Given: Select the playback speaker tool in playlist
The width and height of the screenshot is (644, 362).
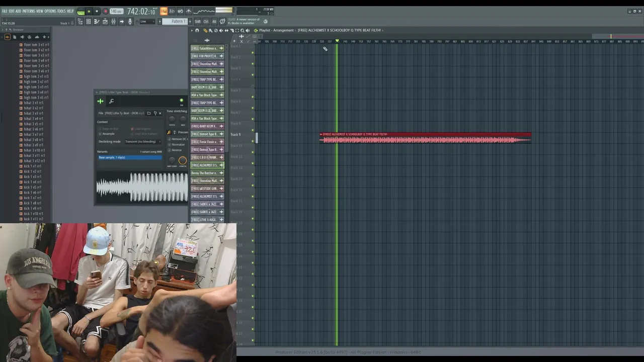Looking at the screenshot, I should [x=247, y=30].
